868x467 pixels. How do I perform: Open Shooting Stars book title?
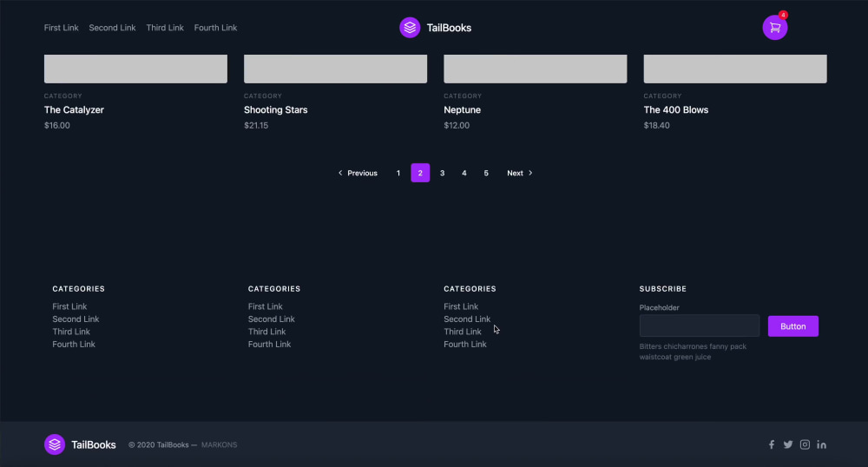(276, 109)
